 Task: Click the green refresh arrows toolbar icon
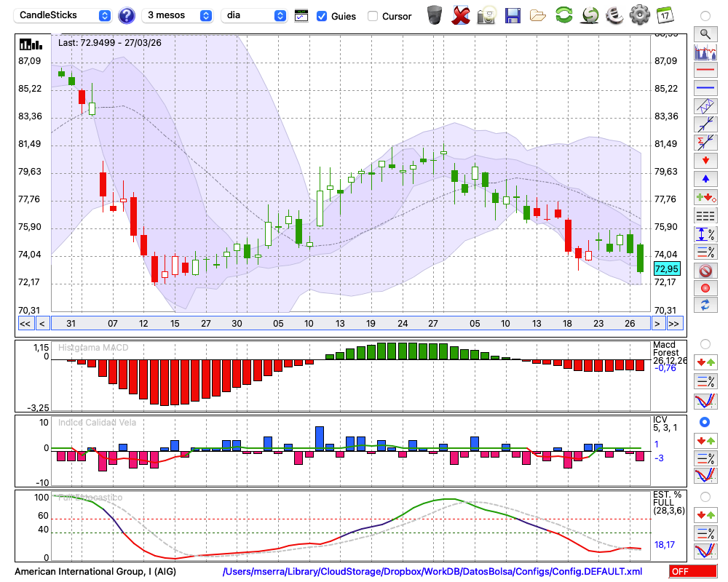coord(563,15)
